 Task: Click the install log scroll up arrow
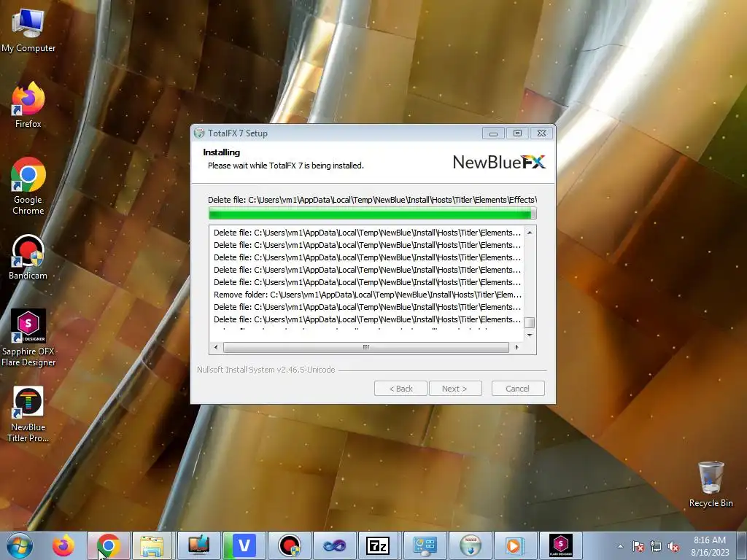pos(530,233)
